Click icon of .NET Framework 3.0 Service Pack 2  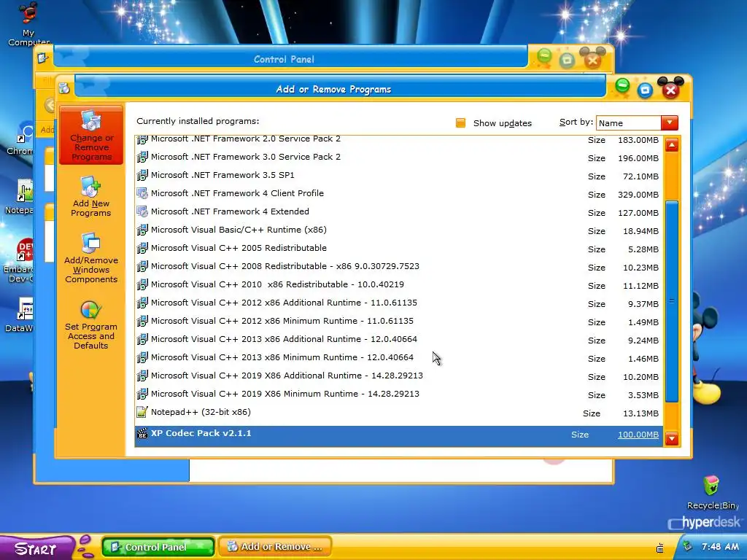pos(142,157)
